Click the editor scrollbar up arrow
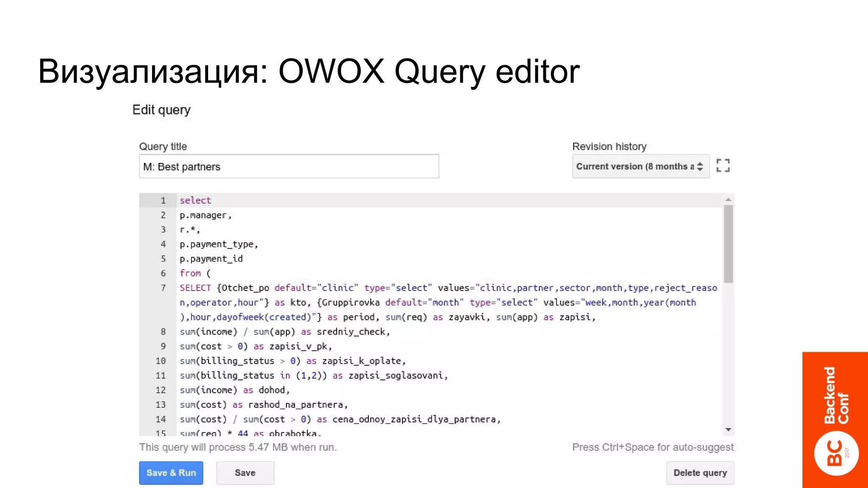This screenshot has width=868, height=488. 728,200
